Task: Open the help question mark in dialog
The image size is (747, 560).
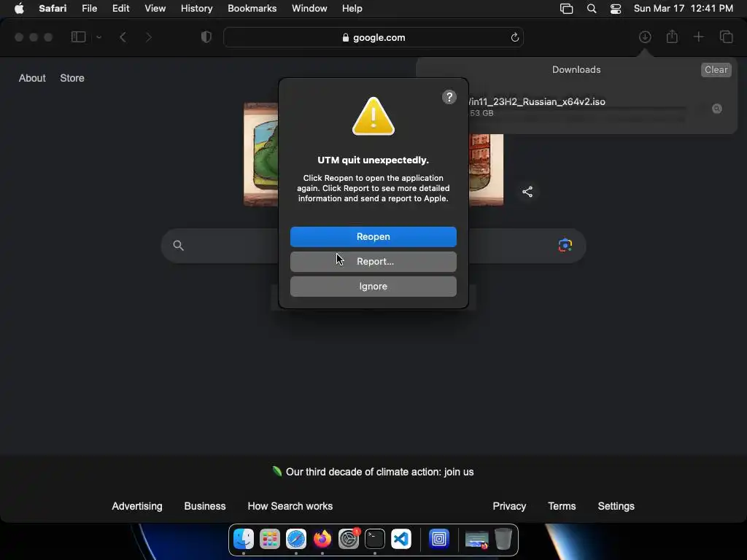Action: point(449,97)
